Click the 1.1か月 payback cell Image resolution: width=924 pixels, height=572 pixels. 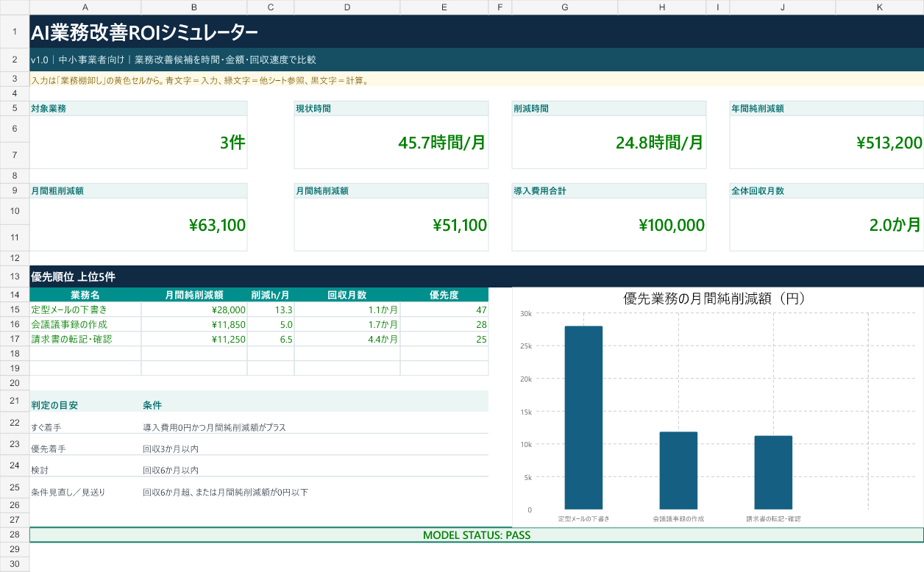coord(347,310)
